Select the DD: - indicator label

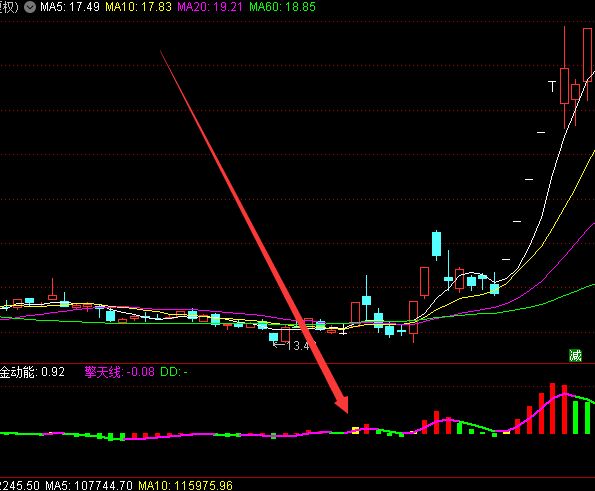pyautogui.click(x=174, y=372)
